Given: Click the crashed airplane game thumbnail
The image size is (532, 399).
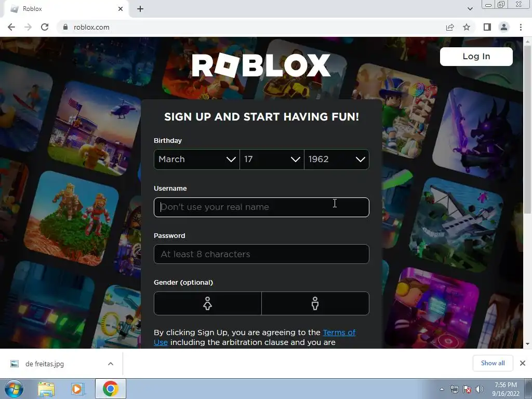Looking at the screenshot, I should (x=456, y=225).
